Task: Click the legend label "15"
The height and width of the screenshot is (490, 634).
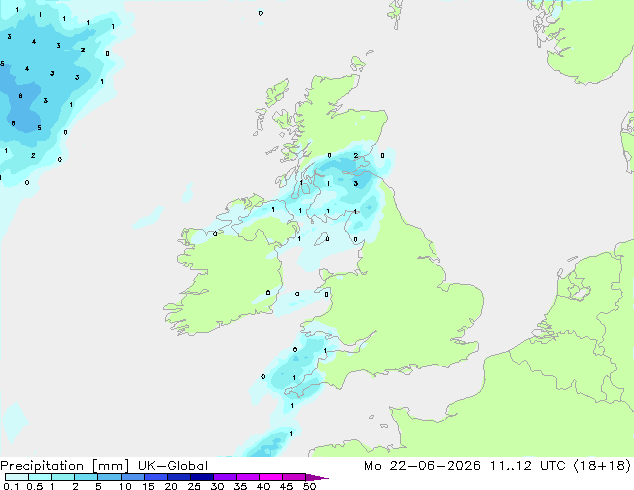Action: pyautogui.click(x=148, y=486)
